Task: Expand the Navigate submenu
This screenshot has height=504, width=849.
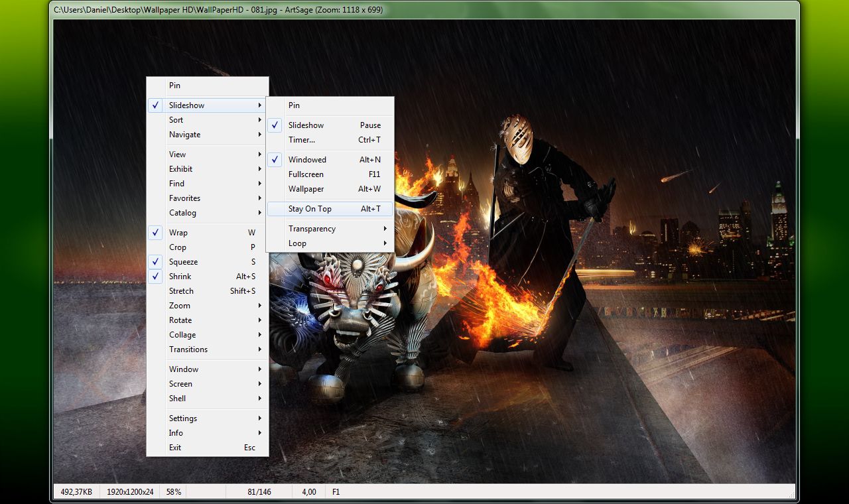Action: (x=208, y=135)
